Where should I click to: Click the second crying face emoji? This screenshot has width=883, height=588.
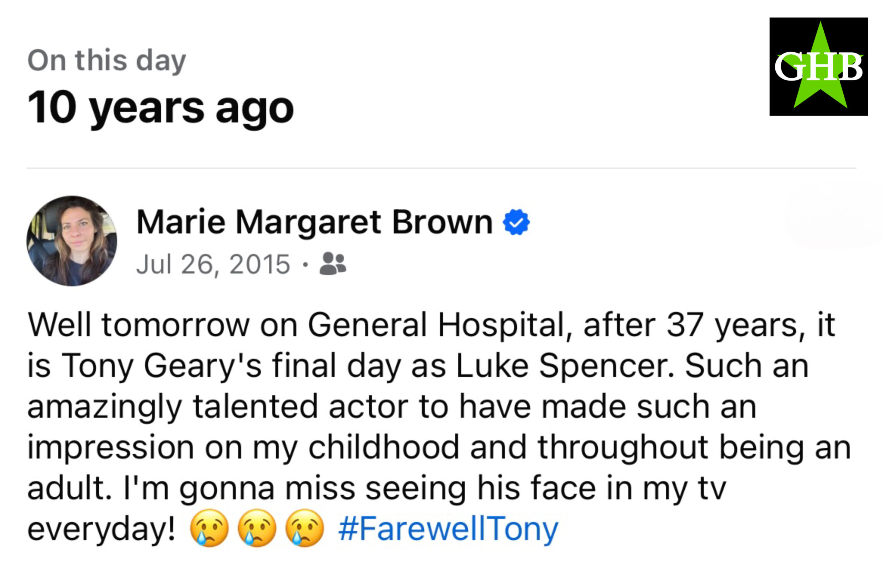[x=257, y=528]
